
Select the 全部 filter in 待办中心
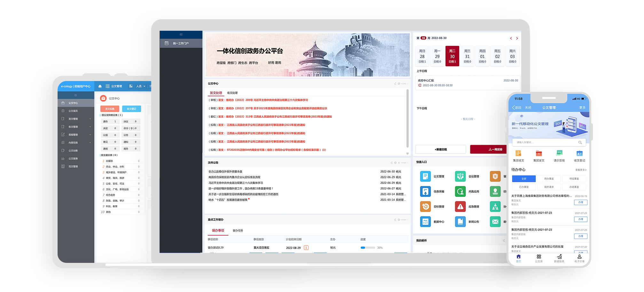(524, 179)
